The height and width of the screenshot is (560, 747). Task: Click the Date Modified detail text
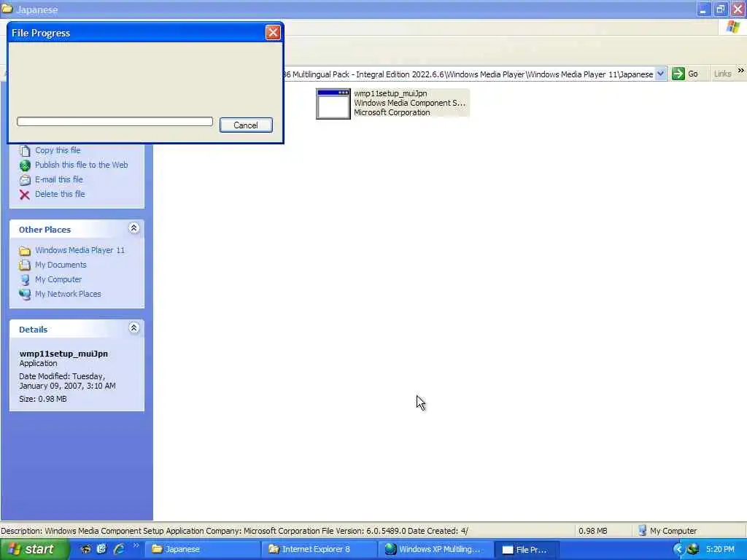[67, 381]
